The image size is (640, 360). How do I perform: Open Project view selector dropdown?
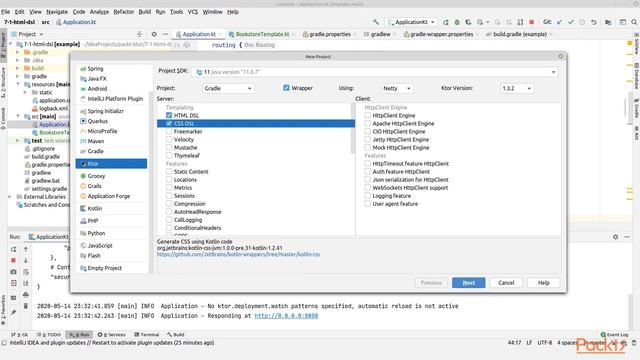[x=27, y=34]
